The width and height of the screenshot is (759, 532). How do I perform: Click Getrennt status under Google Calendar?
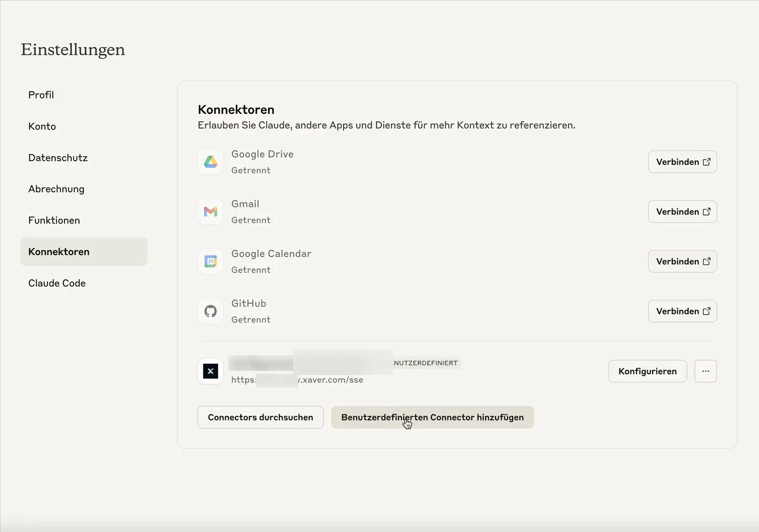point(251,270)
